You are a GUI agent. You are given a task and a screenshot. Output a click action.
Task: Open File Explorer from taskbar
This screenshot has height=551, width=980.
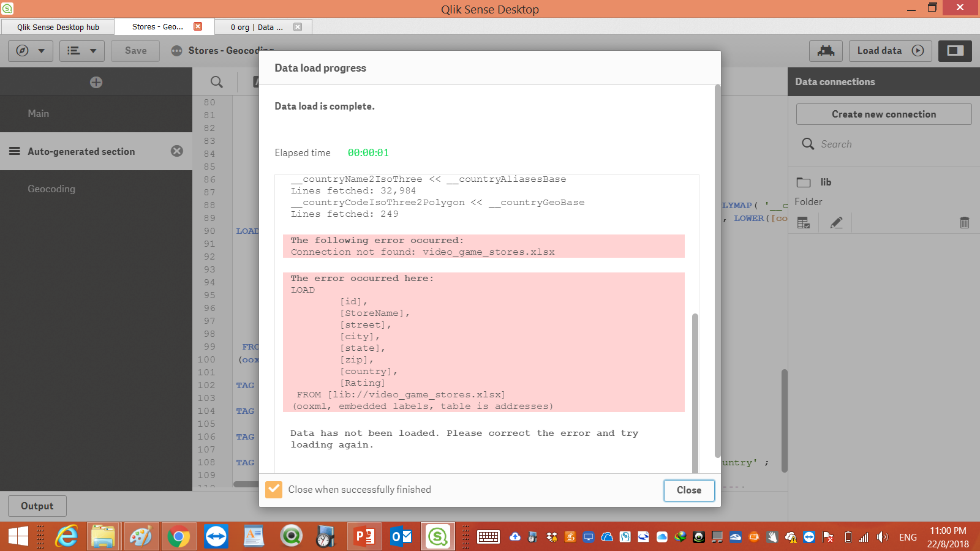[x=103, y=537]
